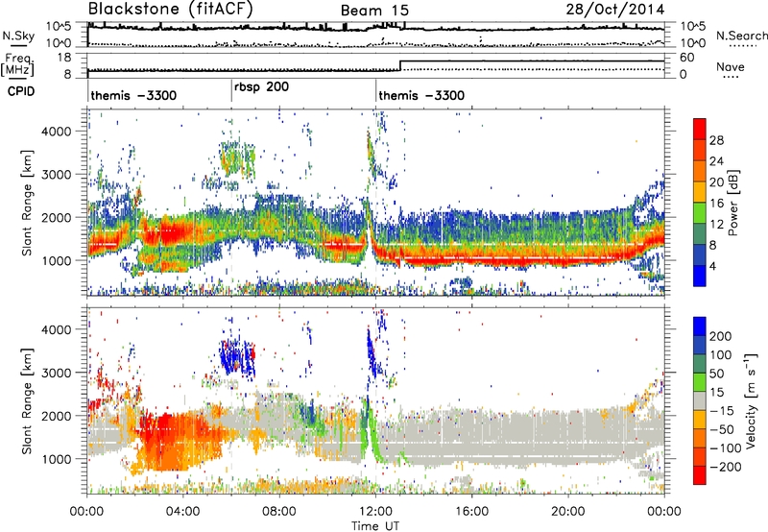
Task: Click the 60 tick on the Nave axis
Action: tap(687, 58)
